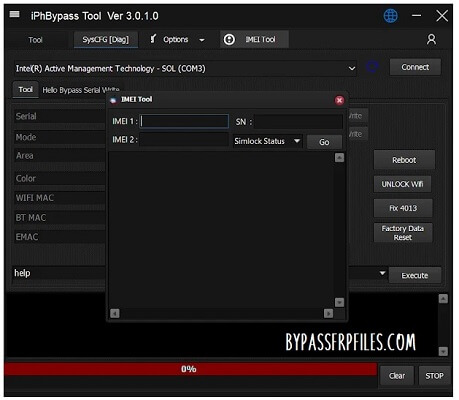Click the log panel scroll up arrow
The height and width of the screenshot is (400, 459).
pyautogui.click(x=443, y=299)
